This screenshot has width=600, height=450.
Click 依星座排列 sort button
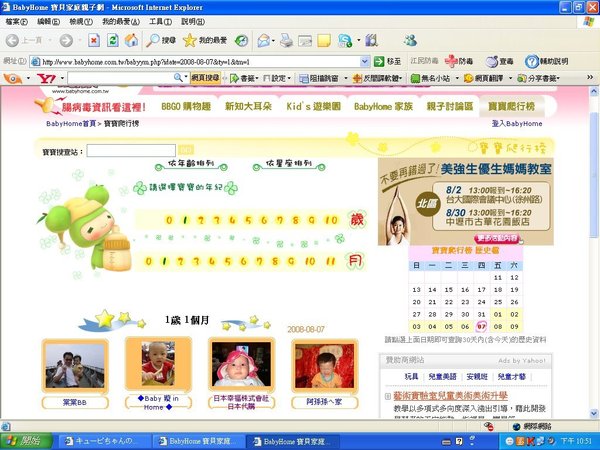(x=289, y=165)
